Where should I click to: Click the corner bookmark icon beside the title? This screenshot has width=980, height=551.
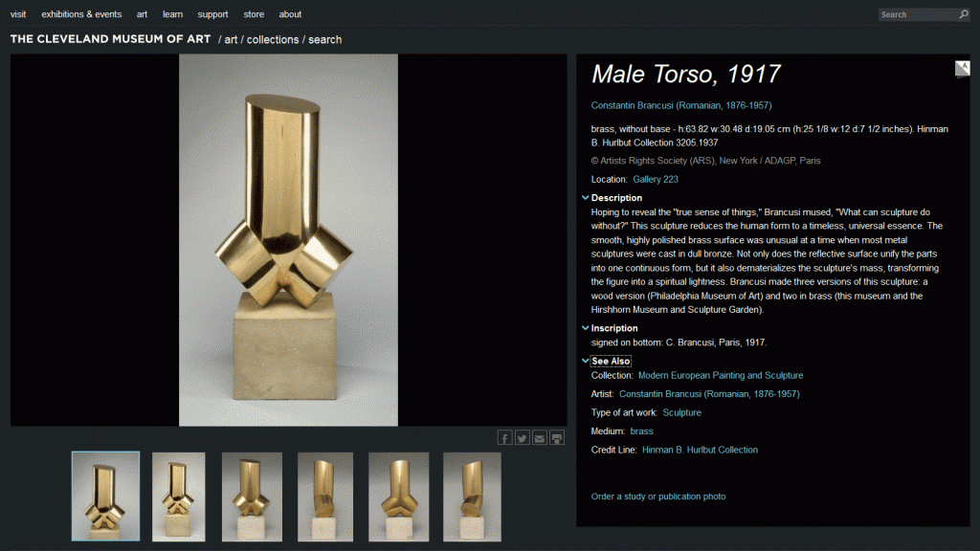pos(963,69)
